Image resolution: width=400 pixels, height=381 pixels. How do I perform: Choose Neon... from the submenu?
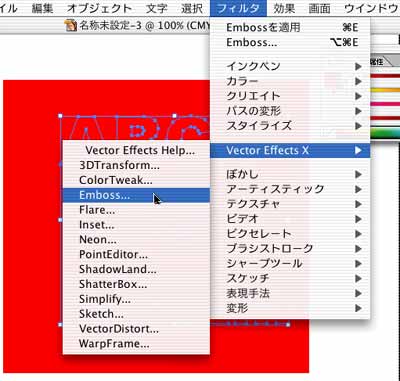point(136,240)
